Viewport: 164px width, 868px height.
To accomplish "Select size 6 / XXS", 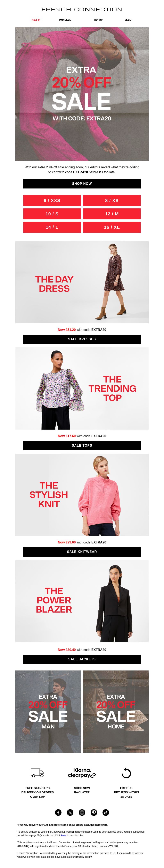I will pyautogui.click(x=52, y=200).
